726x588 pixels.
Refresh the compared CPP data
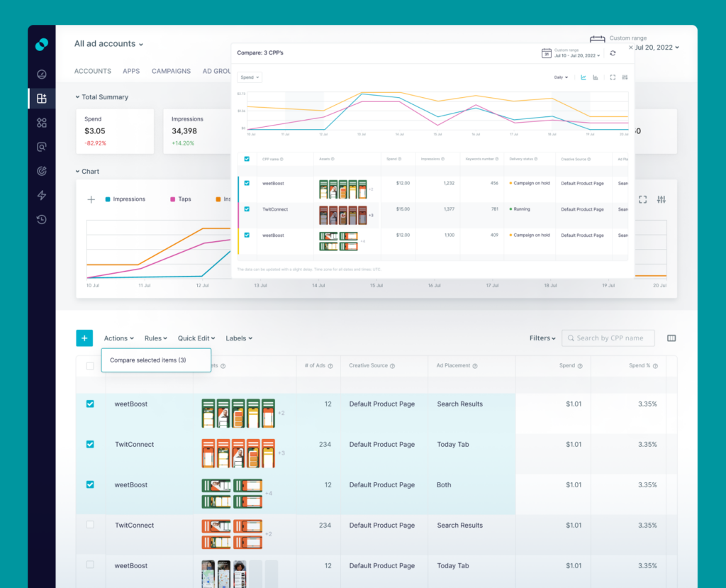(613, 52)
